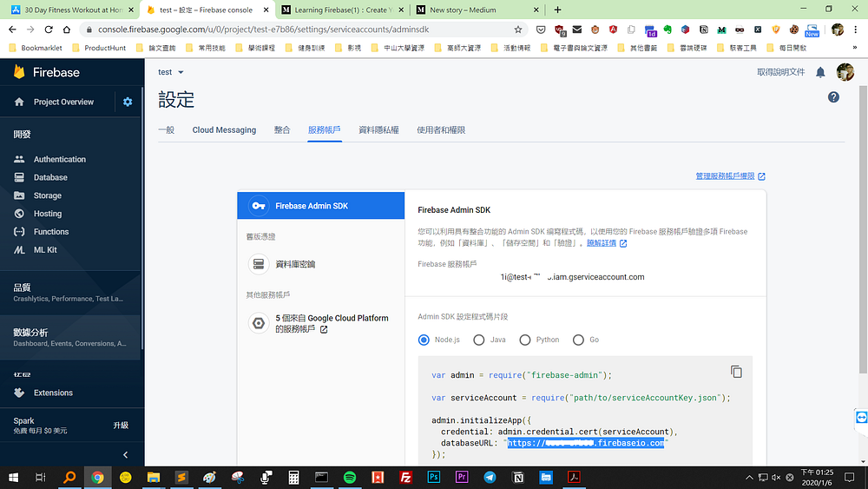Click the help question mark icon
This screenshot has height=489, width=868.
click(x=833, y=97)
